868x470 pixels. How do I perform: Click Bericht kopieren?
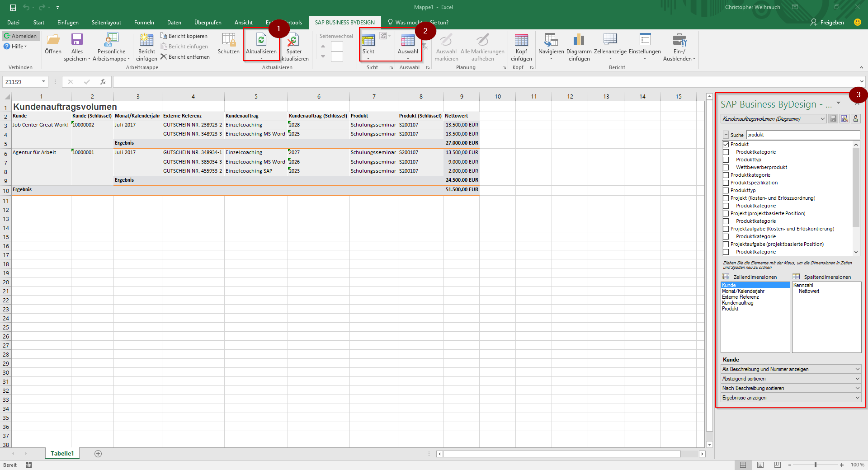184,36
